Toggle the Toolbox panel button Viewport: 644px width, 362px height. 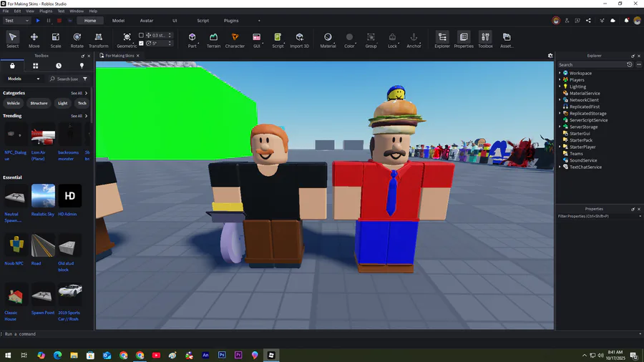pyautogui.click(x=485, y=40)
